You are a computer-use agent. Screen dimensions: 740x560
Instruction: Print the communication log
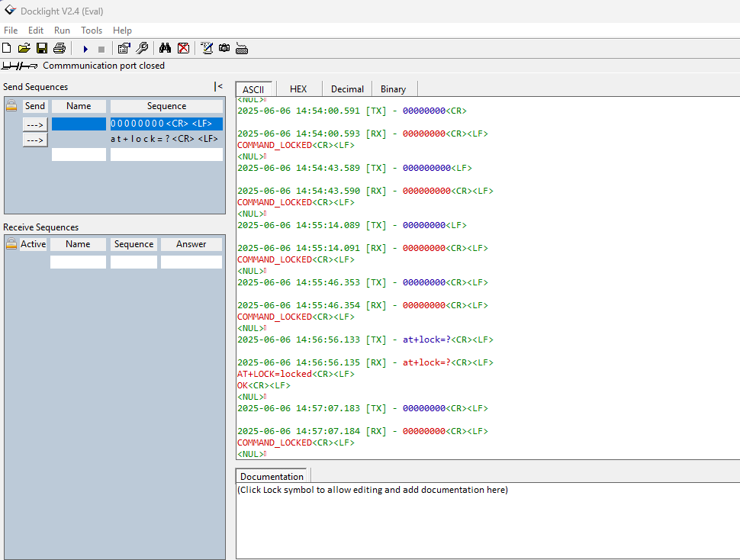[x=60, y=48]
